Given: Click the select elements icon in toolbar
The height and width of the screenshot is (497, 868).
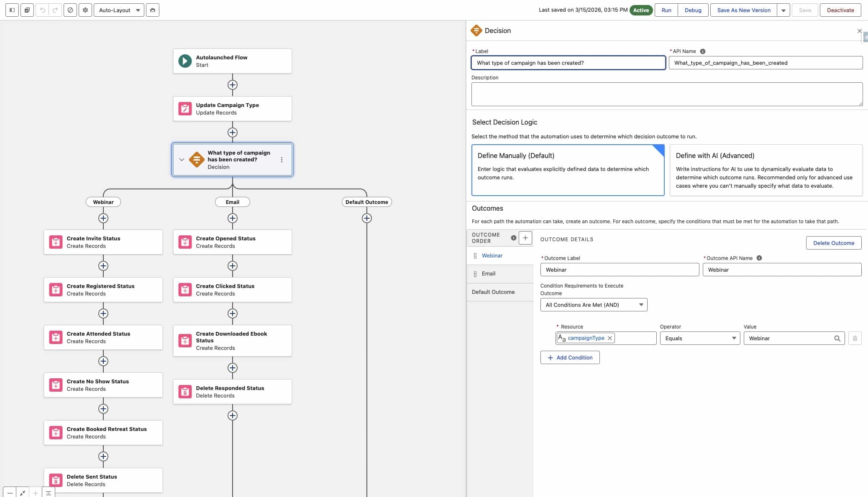Looking at the screenshot, I should (x=27, y=10).
